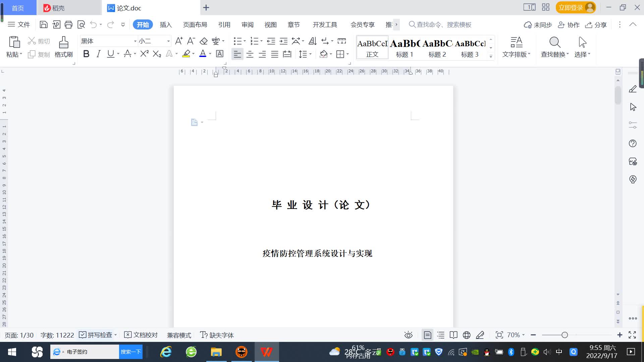Click the Bold formatting icon
The height and width of the screenshot is (362, 644).
(86, 54)
